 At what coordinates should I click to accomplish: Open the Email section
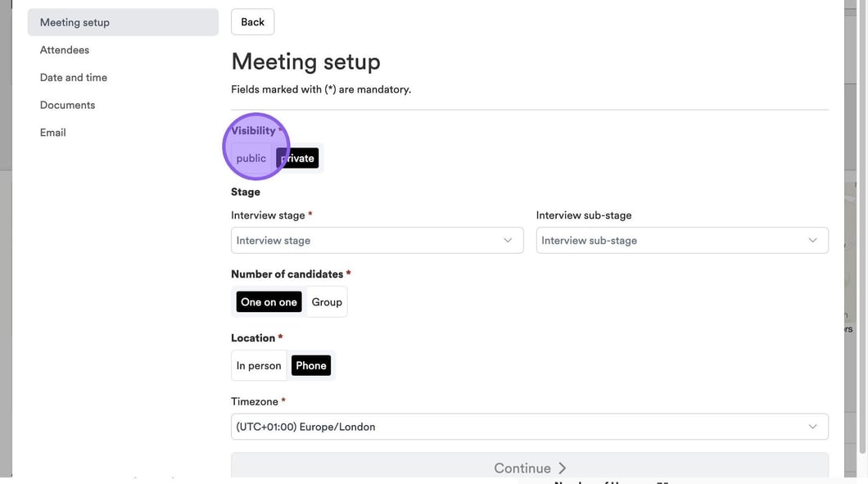click(x=53, y=133)
